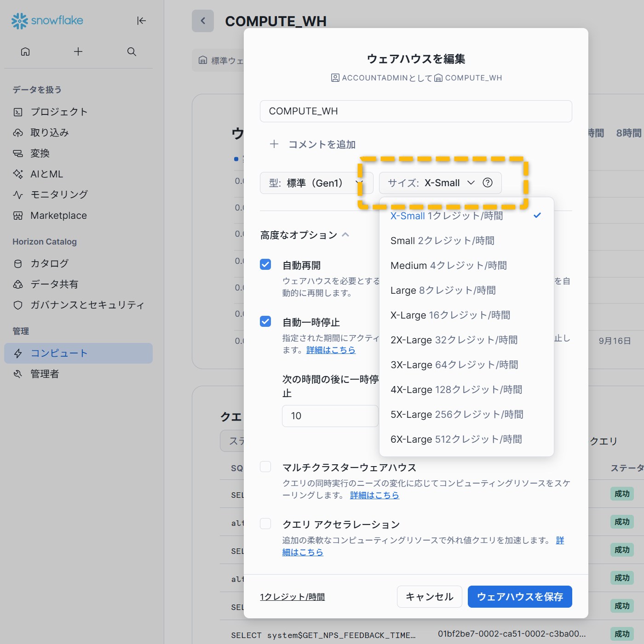Screen dimensions: 644x644
Task: Click the warehouse name input field
Action: pos(415,111)
